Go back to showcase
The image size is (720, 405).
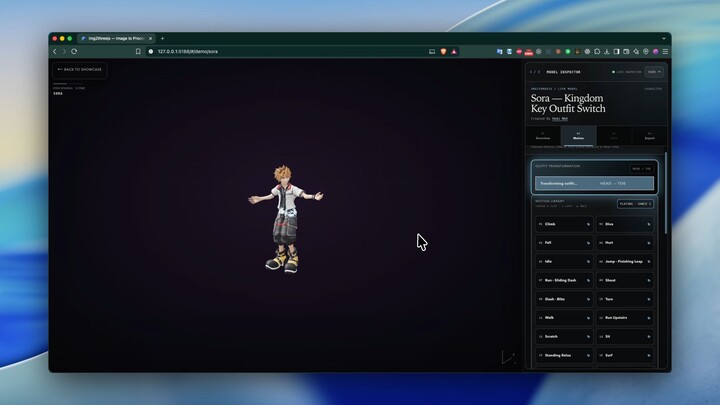(x=80, y=69)
